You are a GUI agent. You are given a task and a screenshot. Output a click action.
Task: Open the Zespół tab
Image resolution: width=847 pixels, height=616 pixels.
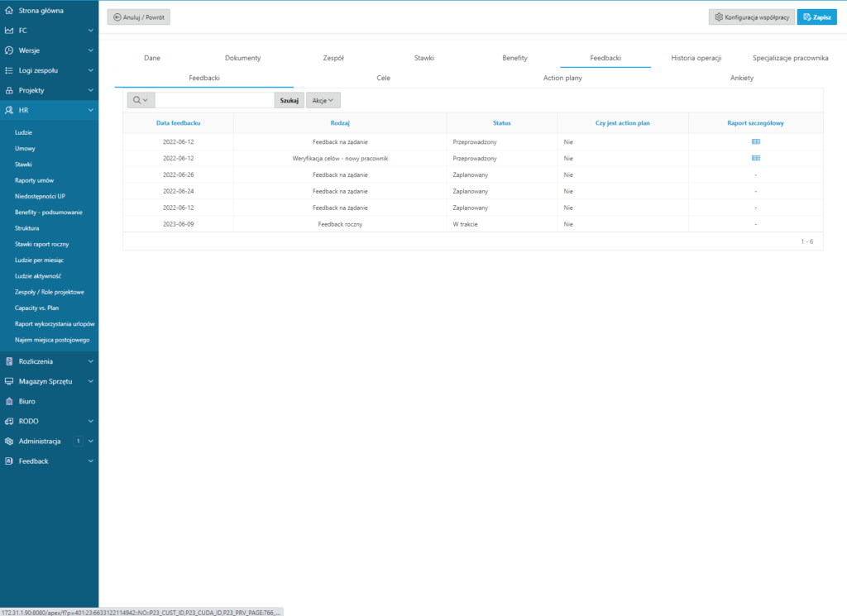tap(333, 58)
